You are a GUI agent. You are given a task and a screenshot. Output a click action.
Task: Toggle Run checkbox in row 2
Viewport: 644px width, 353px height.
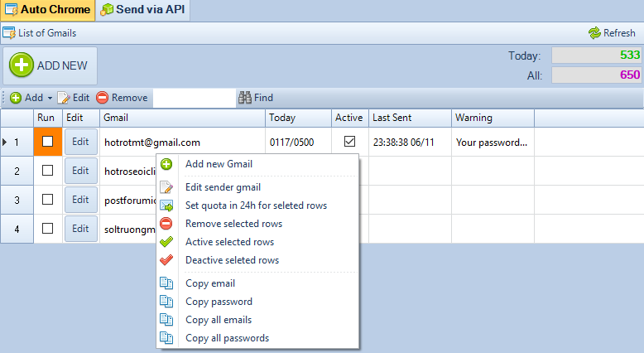pyautogui.click(x=48, y=170)
